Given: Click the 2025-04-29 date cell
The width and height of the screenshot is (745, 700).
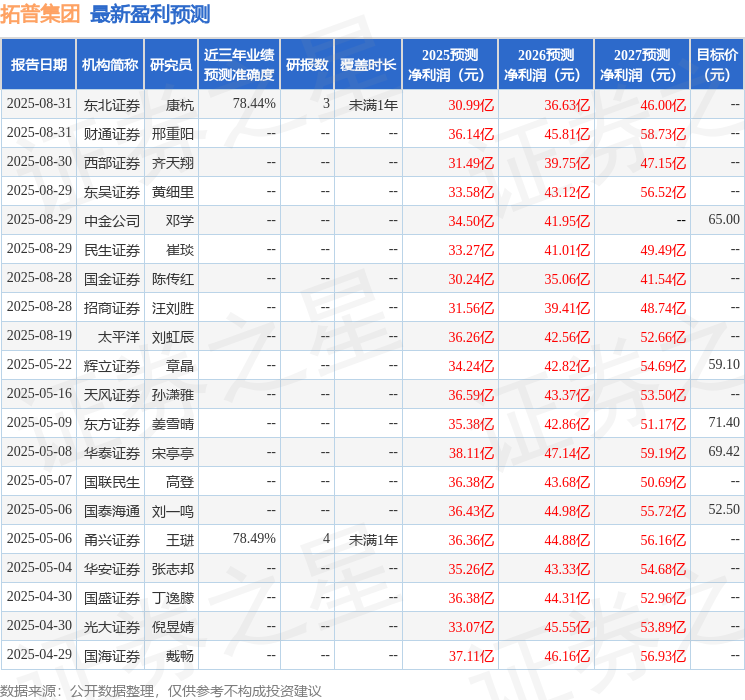Looking at the screenshot, I should pyautogui.click(x=39, y=654).
